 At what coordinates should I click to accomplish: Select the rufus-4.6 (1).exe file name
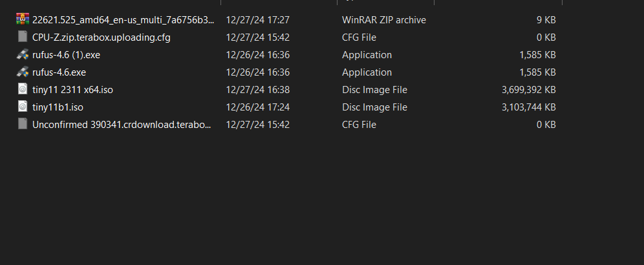66,55
